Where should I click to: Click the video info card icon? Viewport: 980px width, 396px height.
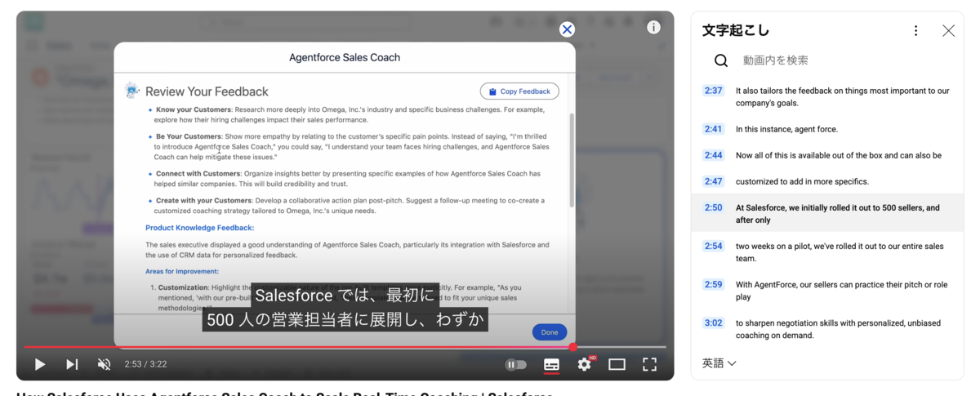coord(653,27)
